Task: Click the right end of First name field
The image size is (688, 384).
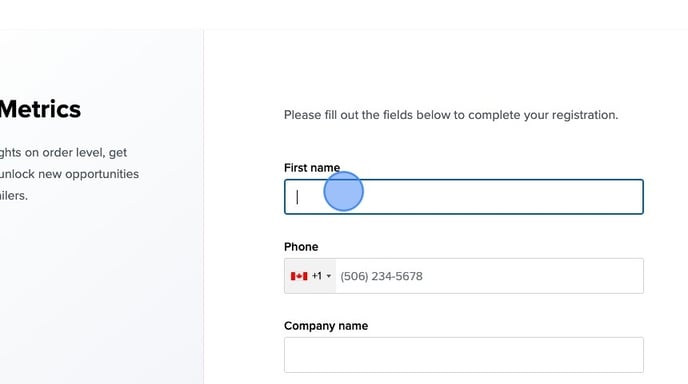Action: click(x=632, y=197)
